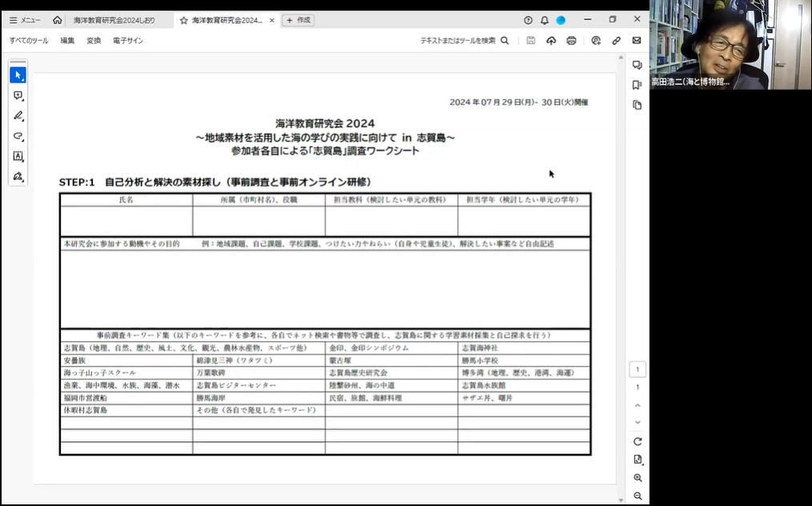Click the save floppy disk icon
812x506 pixels.
pos(531,40)
